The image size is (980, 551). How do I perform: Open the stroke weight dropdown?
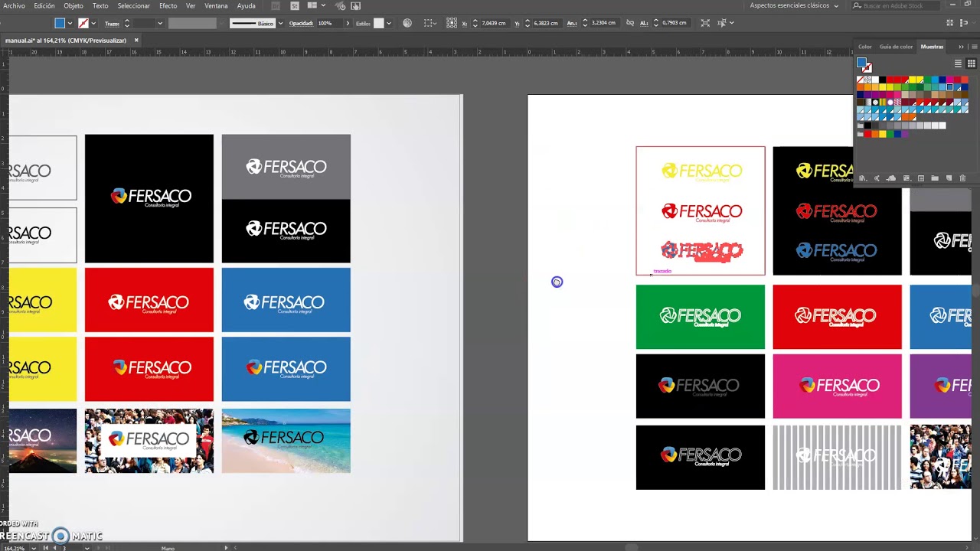tap(160, 23)
